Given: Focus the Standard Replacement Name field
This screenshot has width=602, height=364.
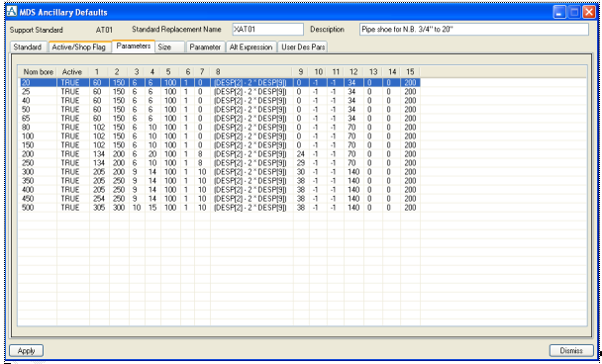Looking at the screenshot, I should (267, 30).
